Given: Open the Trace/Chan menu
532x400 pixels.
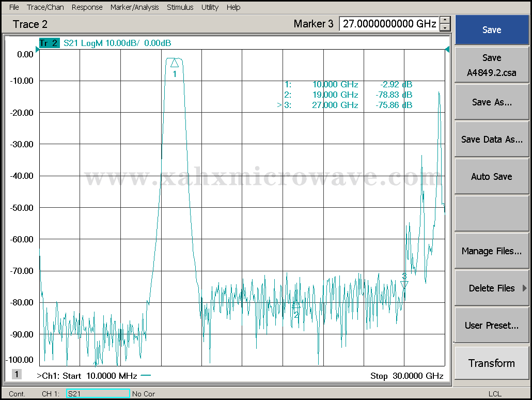Looking at the screenshot, I should pyautogui.click(x=45, y=7).
